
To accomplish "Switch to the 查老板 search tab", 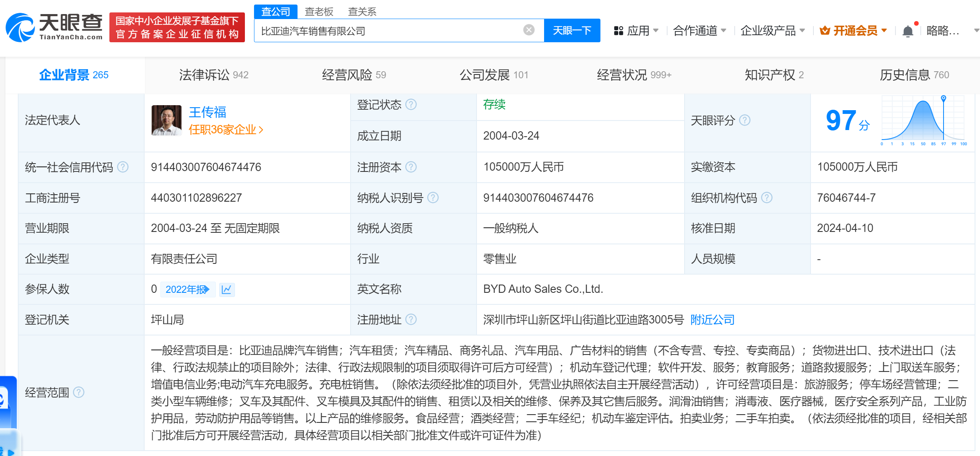I will click(x=319, y=12).
